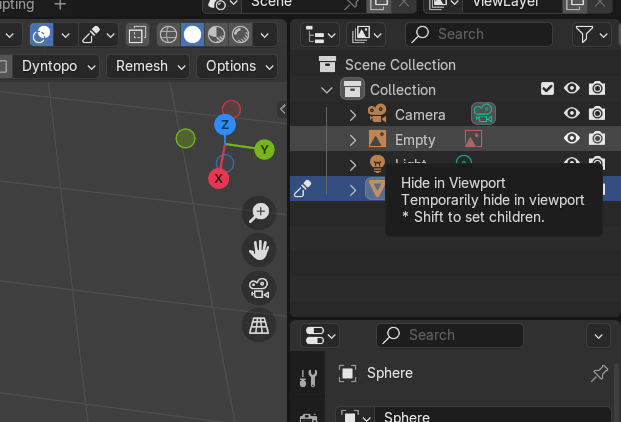The width and height of the screenshot is (621, 422).
Task: Click the Z axis gizmo handle
Action: pyautogui.click(x=225, y=125)
